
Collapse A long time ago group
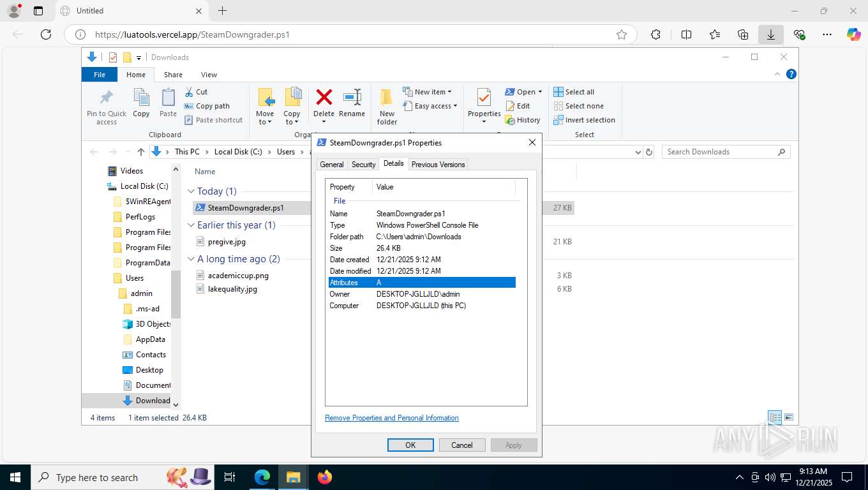tap(191, 259)
